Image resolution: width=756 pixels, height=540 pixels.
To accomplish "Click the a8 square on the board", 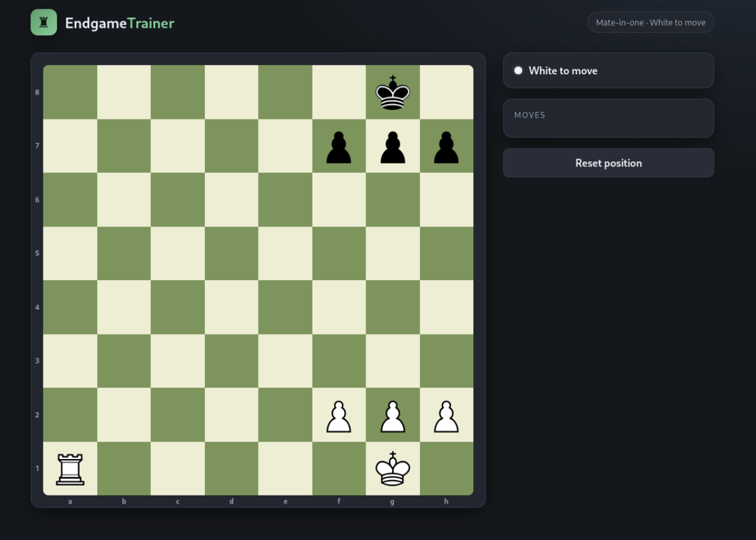I will (70, 92).
